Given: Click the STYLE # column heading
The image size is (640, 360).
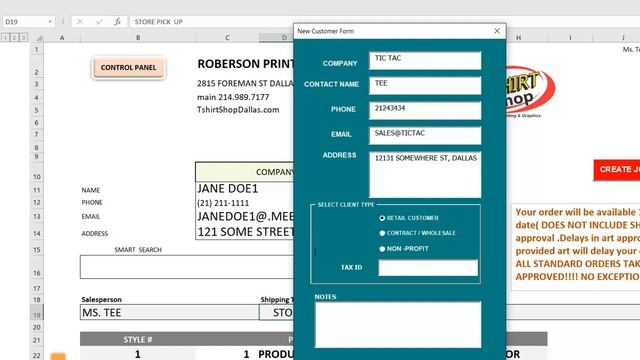Looking at the screenshot, I should (x=138, y=340).
